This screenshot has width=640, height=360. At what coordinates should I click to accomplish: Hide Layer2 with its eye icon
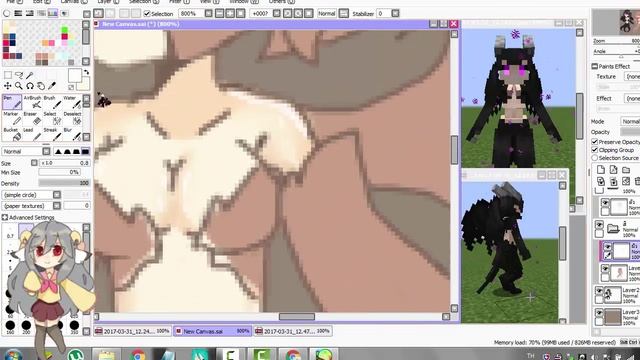[599, 291]
